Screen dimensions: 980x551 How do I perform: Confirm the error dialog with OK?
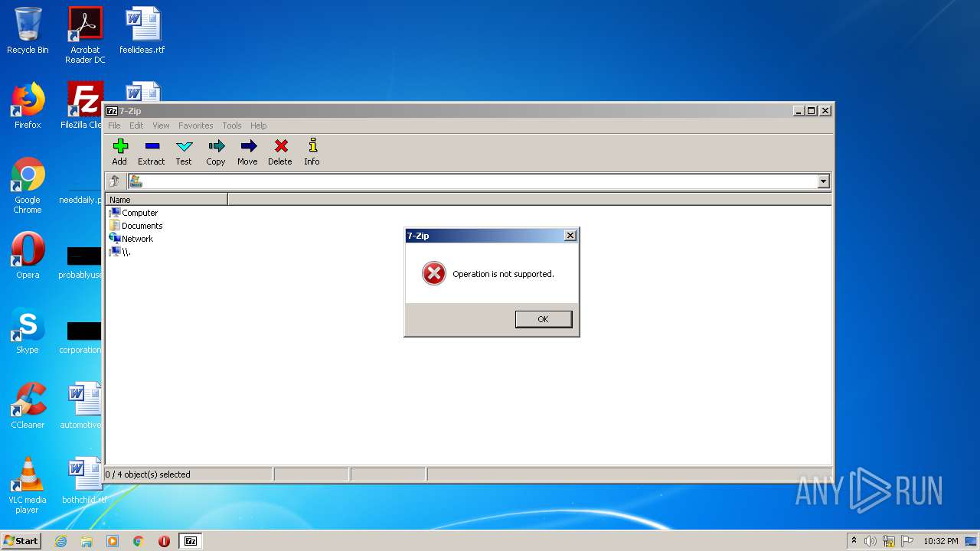[544, 319]
